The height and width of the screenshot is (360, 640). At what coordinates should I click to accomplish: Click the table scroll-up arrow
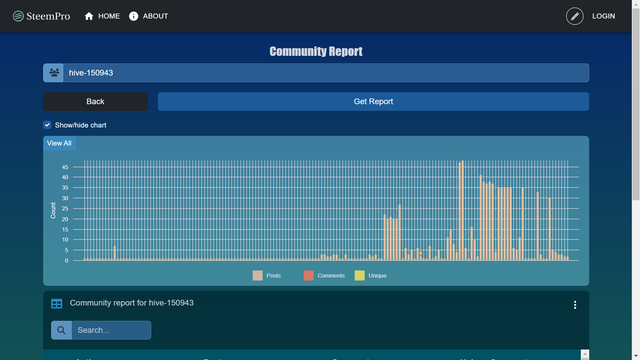(x=584, y=354)
